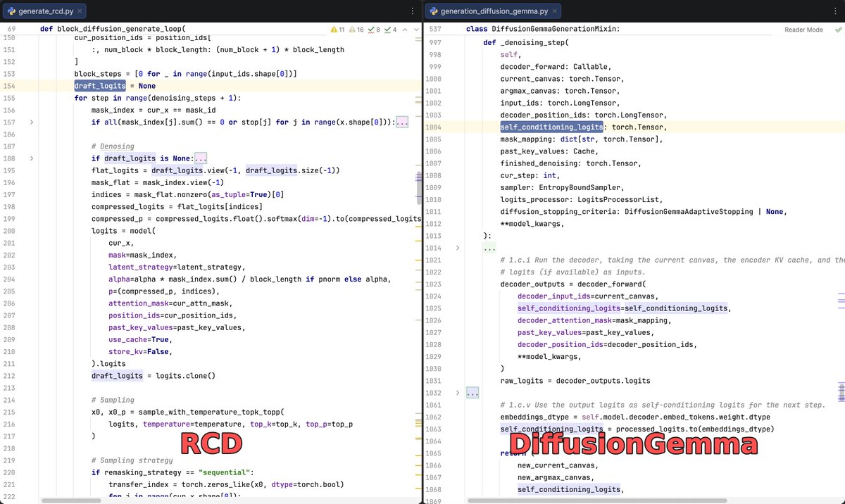Image resolution: width=845 pixels, height=504 pixels.
Task: Click 'draft_logits = None' on line 154
Action: pos(115,86)
